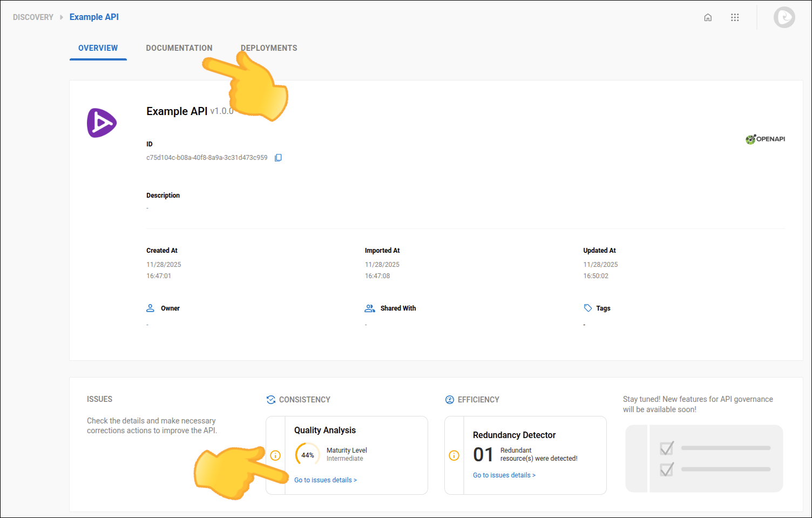Open the apps grid menu

pos(735,17)
